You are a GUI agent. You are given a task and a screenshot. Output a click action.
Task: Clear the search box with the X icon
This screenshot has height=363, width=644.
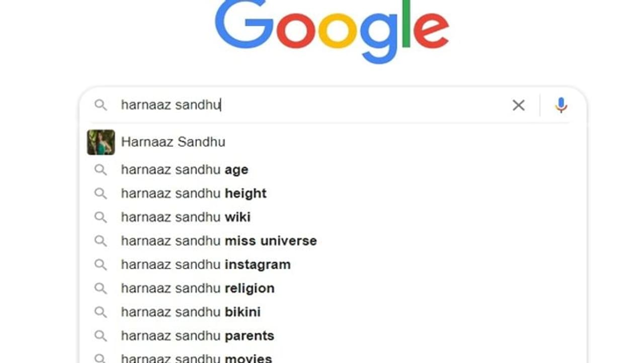click(518, 105)
